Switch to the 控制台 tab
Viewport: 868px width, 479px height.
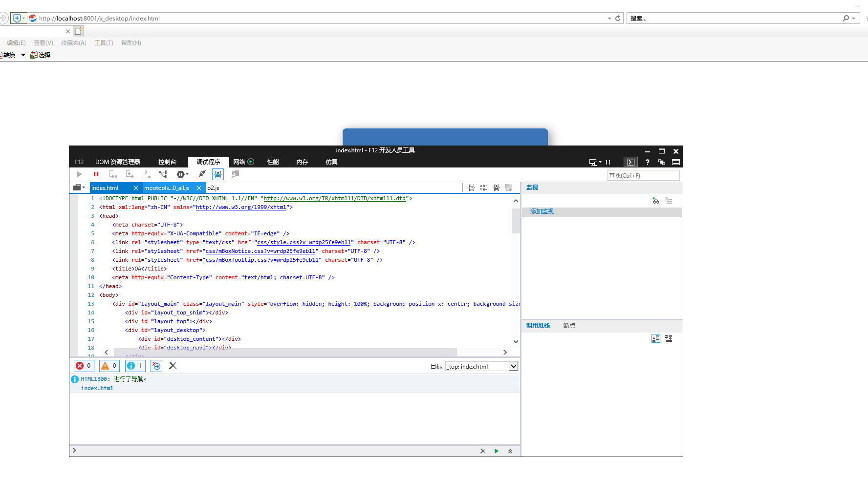tap(167, 162)
